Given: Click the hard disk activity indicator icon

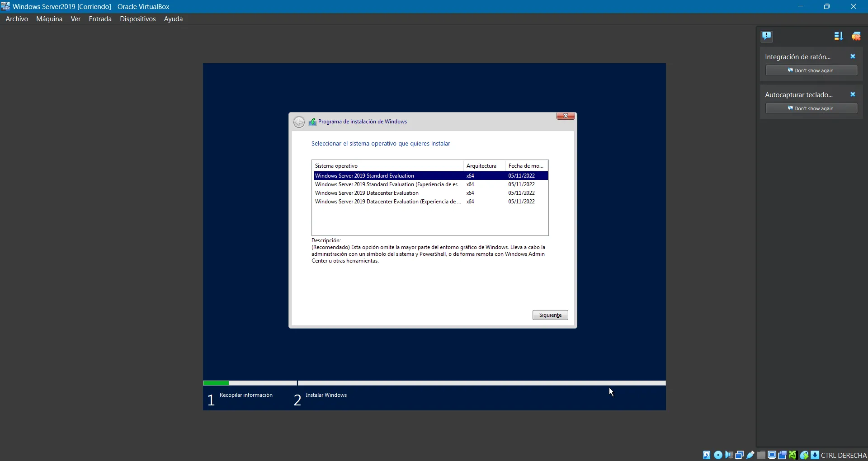Looking at the screenshot, I should [707, 455].
